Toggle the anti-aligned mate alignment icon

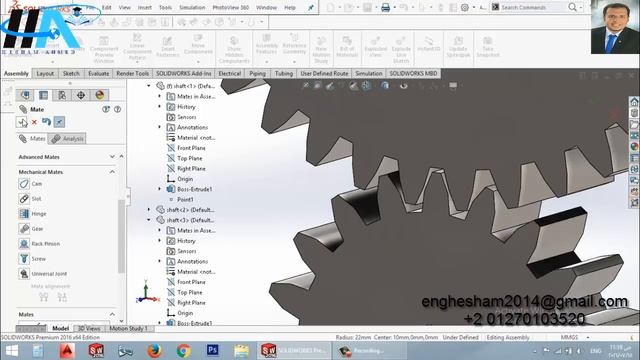pyautogui.click(x=62, y=297)
